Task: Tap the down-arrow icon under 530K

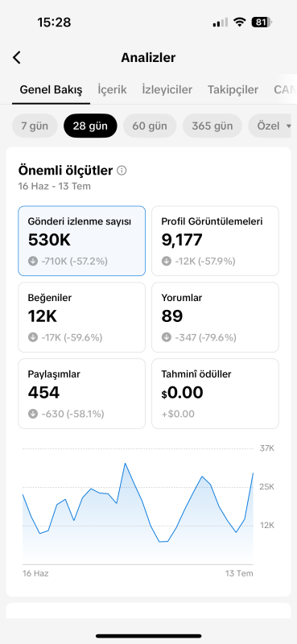Action: pos(33,261)
